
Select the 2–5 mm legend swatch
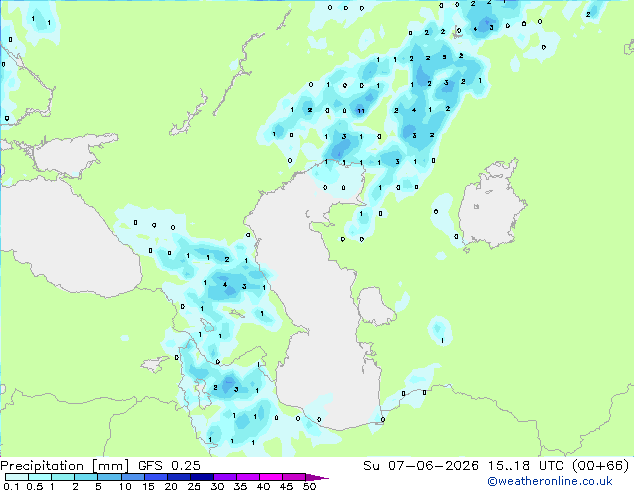(87, 477)
